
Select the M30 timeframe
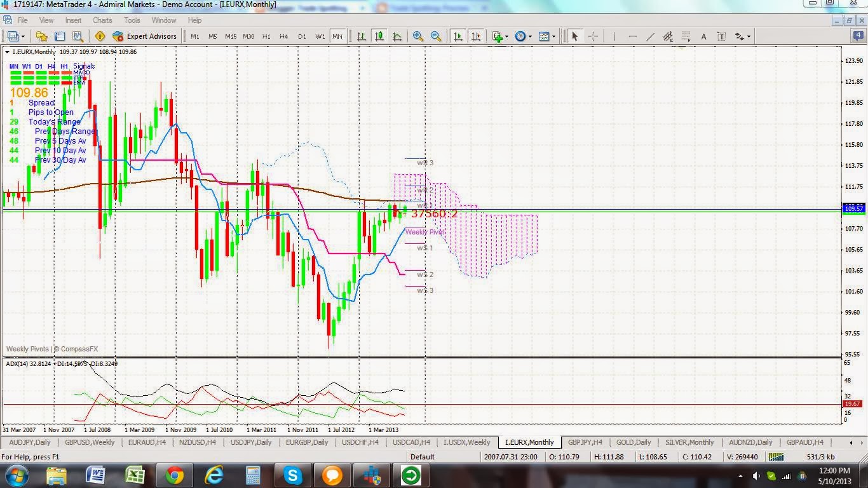[x=248, y=36]
